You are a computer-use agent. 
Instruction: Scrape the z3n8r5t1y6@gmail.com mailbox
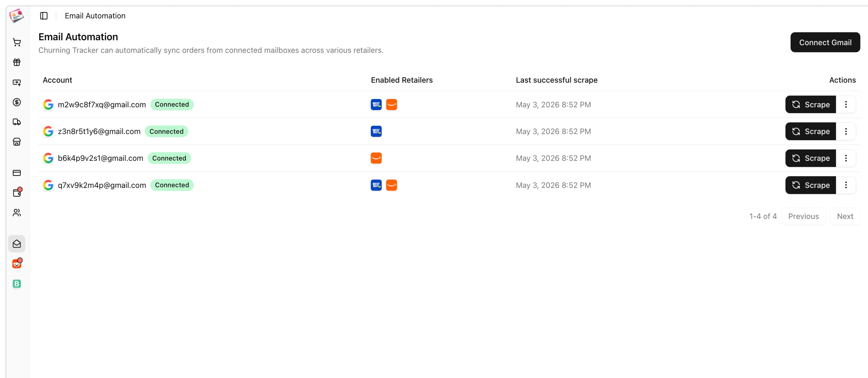click(810, 131)
